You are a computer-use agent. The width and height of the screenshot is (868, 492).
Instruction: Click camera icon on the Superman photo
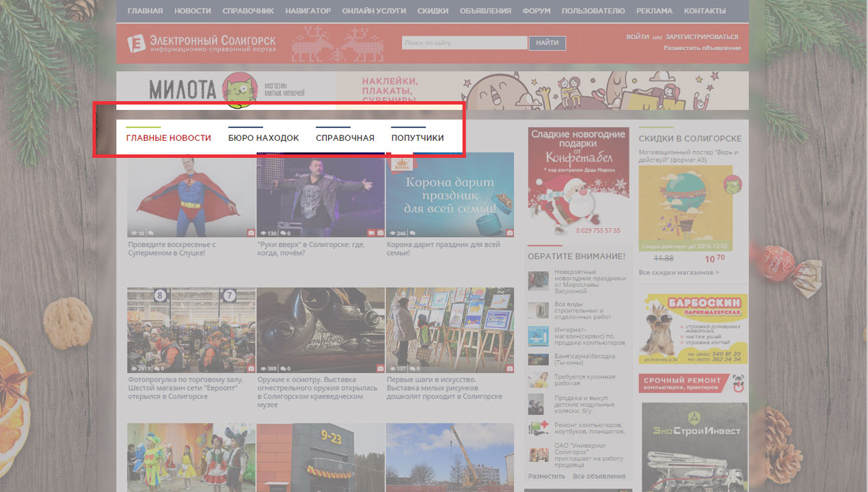point(251,233)
